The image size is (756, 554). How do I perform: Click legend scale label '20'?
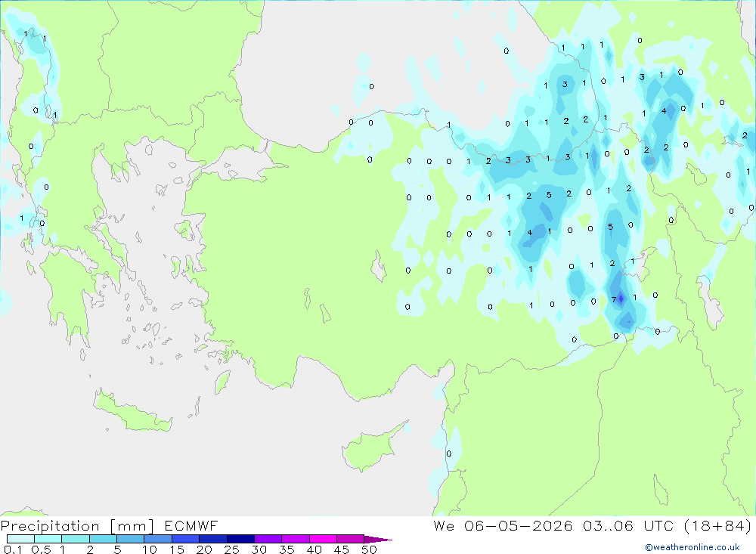(x=204, y=549)
